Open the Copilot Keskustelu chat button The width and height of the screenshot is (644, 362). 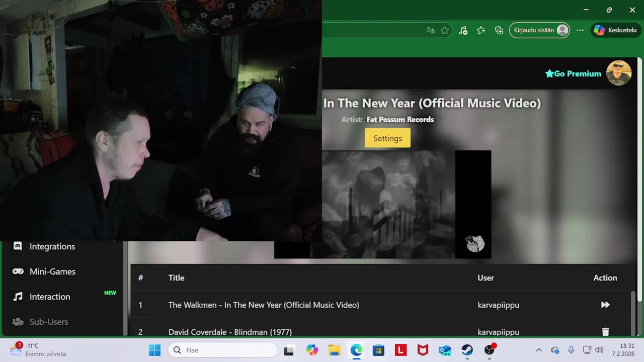(615, 30)
